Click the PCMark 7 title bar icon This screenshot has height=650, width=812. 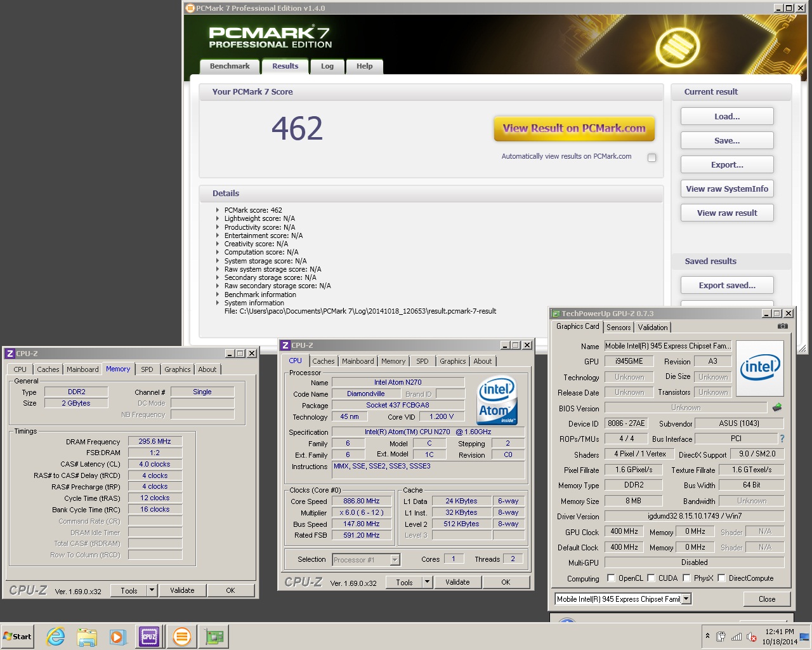(190, 8)
